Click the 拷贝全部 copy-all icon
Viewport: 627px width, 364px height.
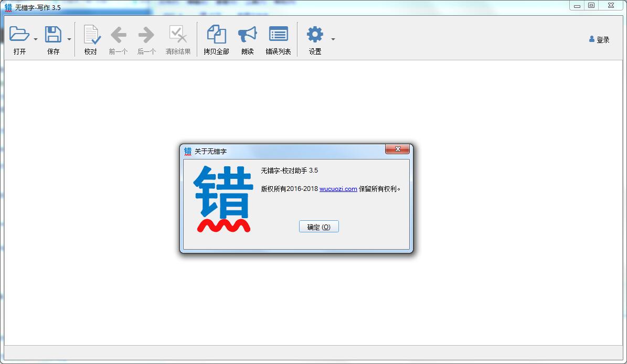(x=215, y=34)
